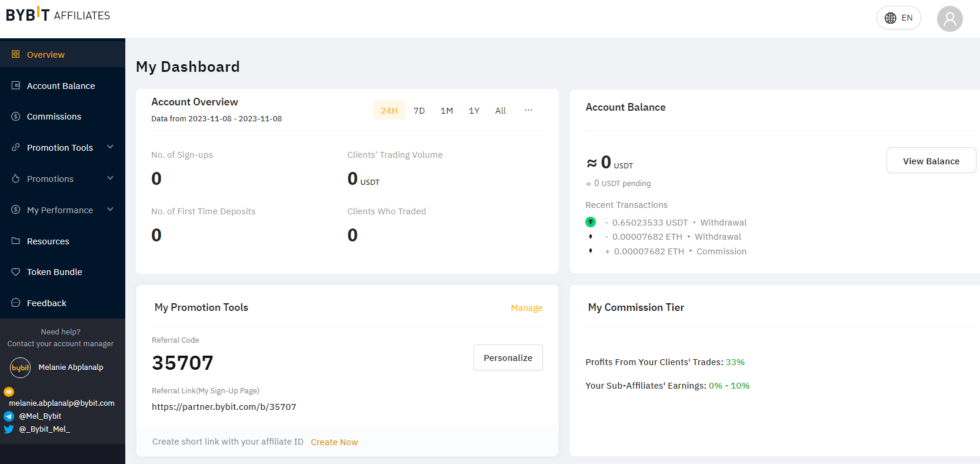Click the View Balance button
Viewport: 980px width, 464px height.
click(x=931, y=161)
